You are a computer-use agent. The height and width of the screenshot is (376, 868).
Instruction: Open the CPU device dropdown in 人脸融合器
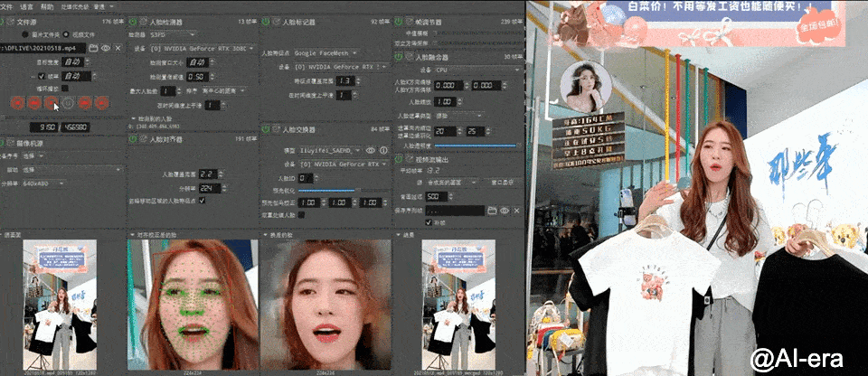pyautogui.click(x=477, y=70)
